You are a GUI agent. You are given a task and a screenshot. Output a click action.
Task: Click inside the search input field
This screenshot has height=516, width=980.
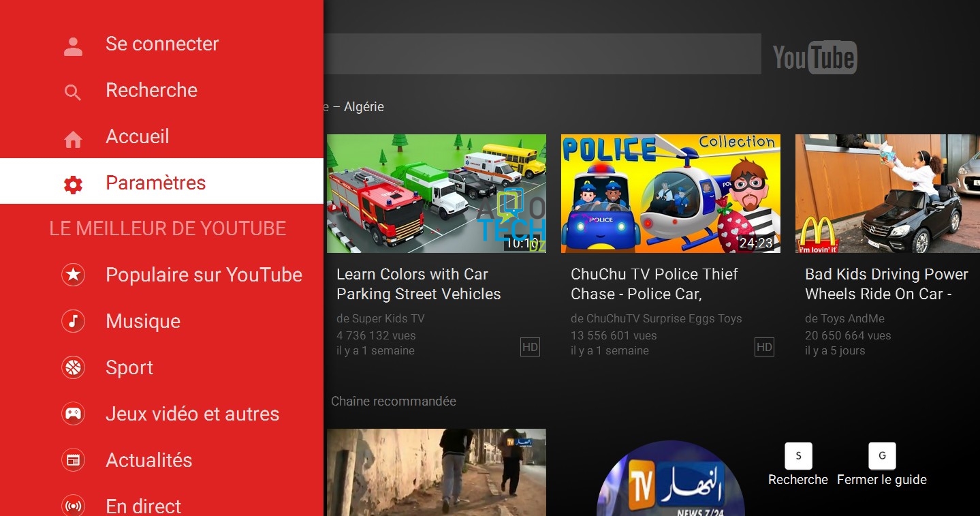pos(545,54)
